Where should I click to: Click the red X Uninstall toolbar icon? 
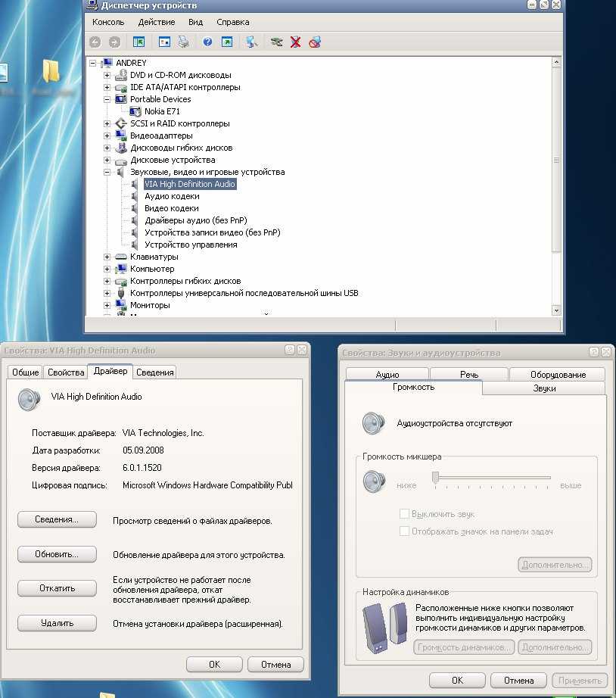[296, 42]
